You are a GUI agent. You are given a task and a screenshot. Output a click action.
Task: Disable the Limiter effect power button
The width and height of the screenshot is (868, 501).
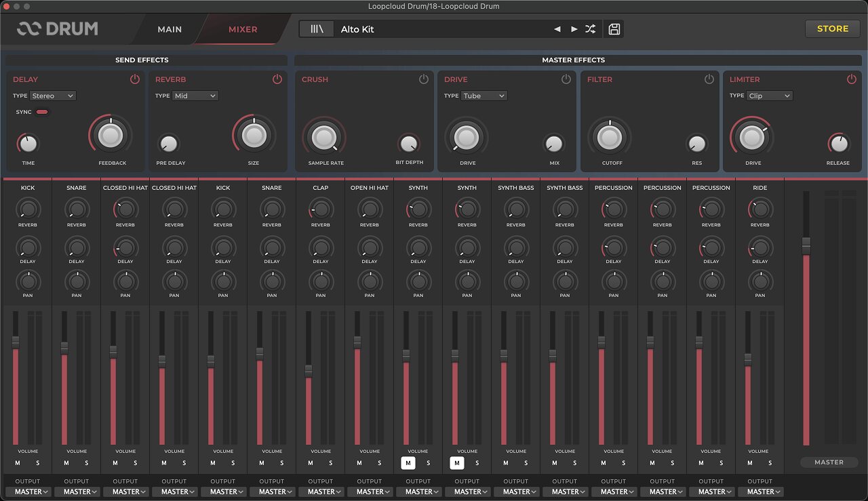point(852,79)
